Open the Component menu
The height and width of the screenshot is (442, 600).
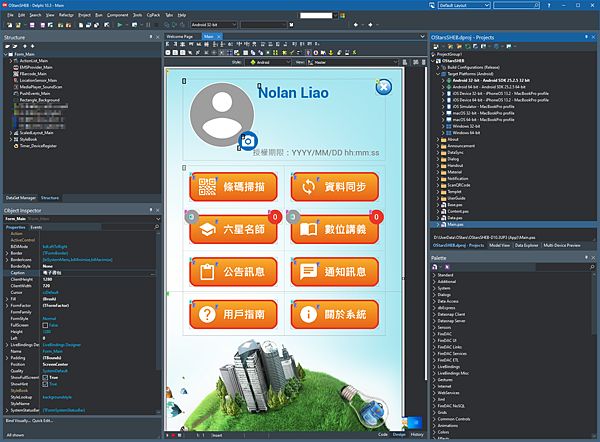[117, 15]
